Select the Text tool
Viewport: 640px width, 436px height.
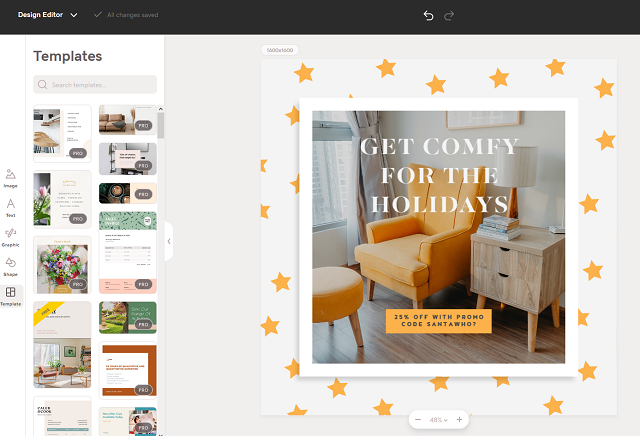[x=11, y=207]
